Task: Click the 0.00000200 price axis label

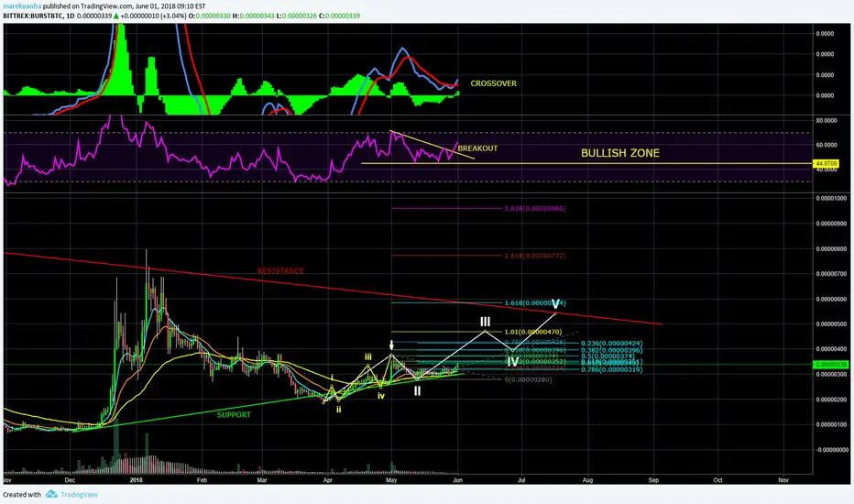Action: [x=831, y=400]
